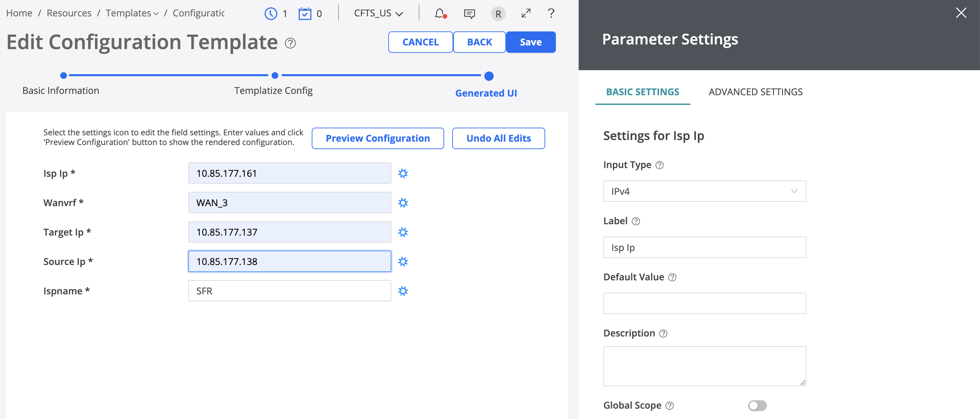Show help for Description setting
This screenshot has width=980, height=419.
(663, 333)
